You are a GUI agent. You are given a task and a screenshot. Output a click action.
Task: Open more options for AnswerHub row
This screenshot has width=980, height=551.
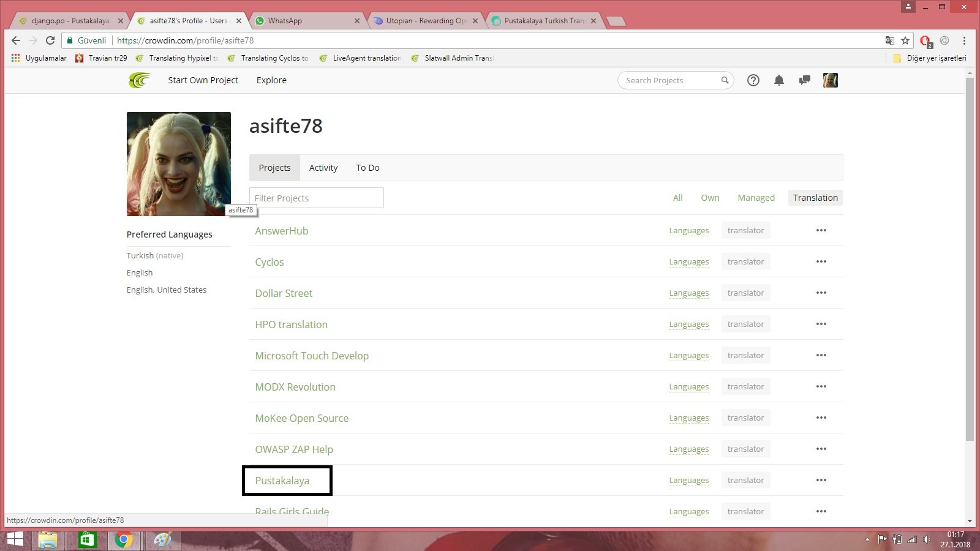[x=821, y=230]
